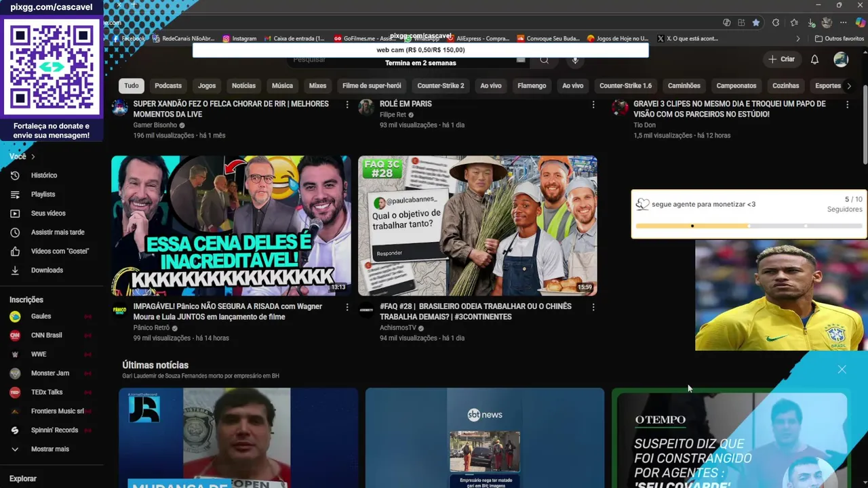Open Playlists in the sidebar
This screenshot has width=868, height=488.
43,195
